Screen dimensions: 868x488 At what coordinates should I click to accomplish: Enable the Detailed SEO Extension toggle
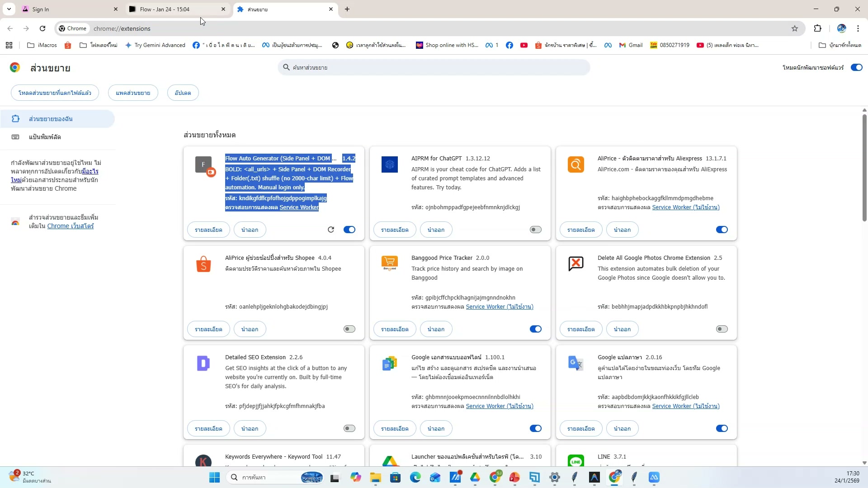(x=349, y=428)
